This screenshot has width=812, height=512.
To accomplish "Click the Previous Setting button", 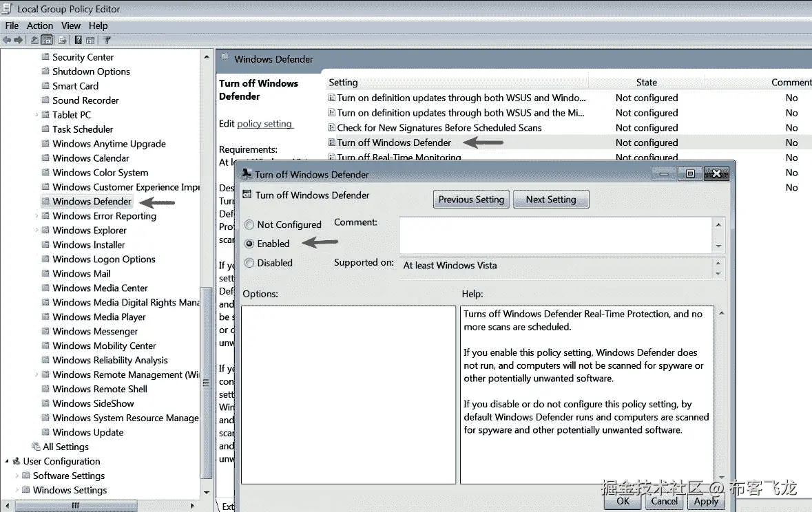I will [471, 200].
